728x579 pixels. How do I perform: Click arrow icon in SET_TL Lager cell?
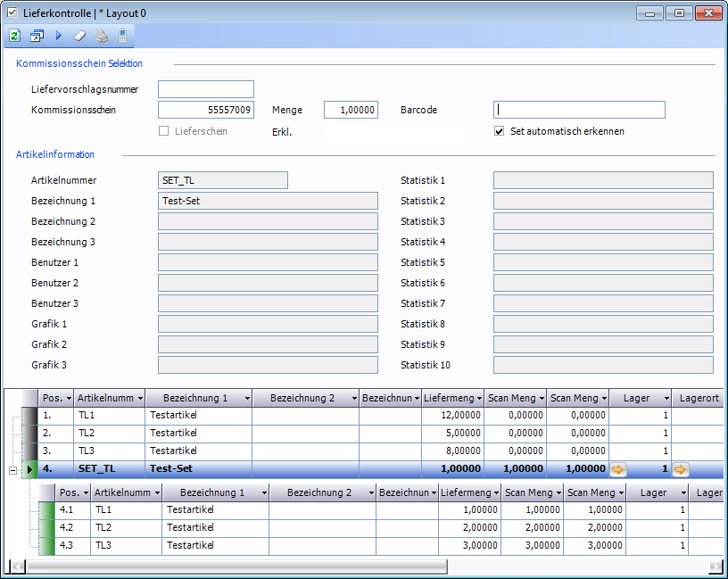point(617,468)
